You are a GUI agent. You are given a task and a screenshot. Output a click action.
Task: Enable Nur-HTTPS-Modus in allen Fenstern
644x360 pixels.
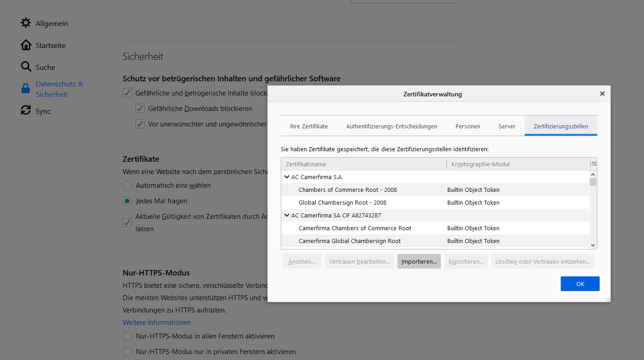coord(127,336)
